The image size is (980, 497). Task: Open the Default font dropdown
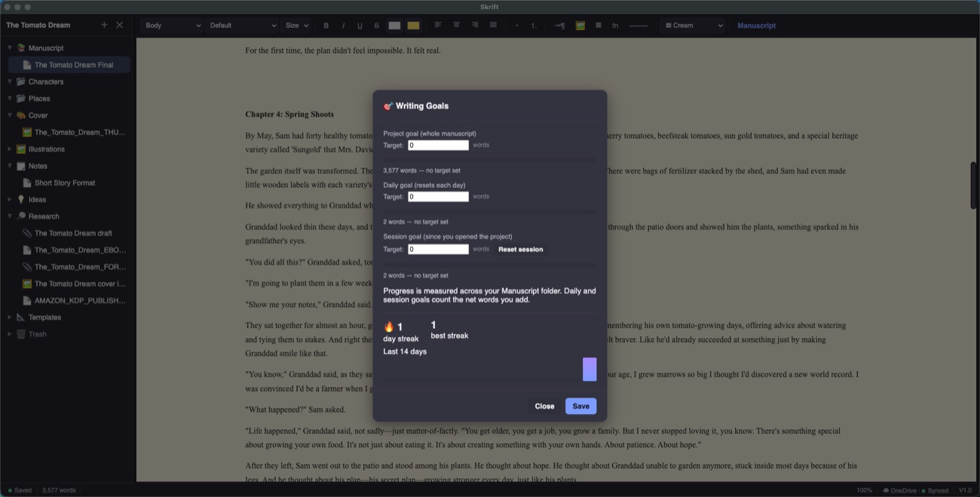coord(242,26)
